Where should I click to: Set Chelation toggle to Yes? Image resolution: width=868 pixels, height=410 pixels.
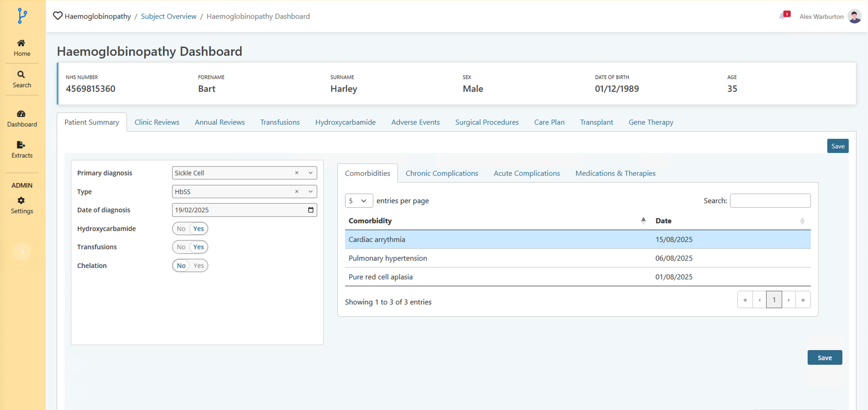click(199, 266)
